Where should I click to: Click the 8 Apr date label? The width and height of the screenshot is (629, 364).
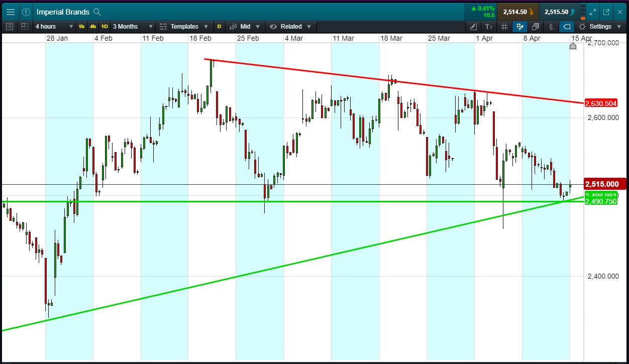(x=532, y=38)
